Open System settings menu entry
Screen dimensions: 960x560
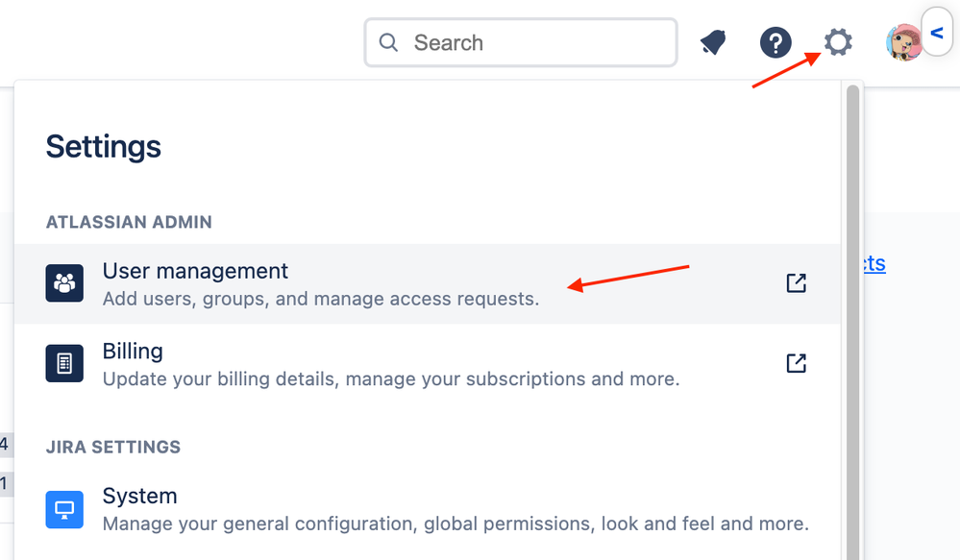click(x=428, y=509)
